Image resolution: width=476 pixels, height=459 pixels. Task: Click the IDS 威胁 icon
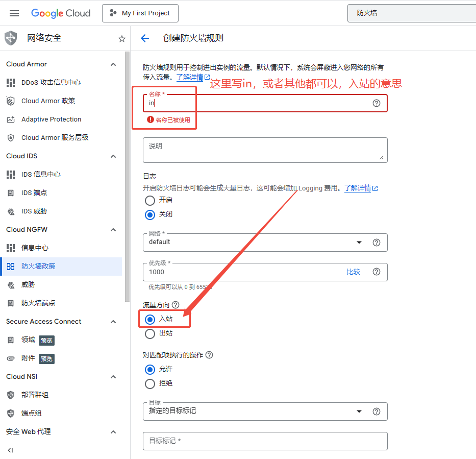coord(11,211)
